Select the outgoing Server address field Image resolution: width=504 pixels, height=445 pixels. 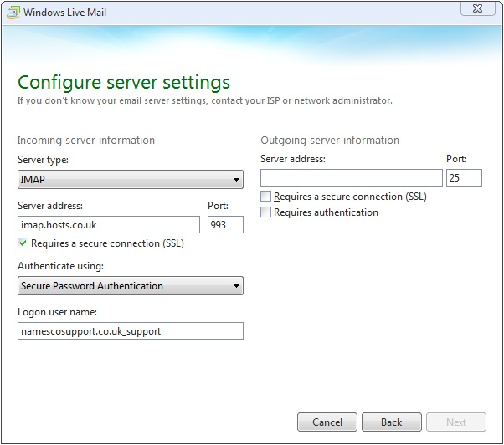click(352, 178)
